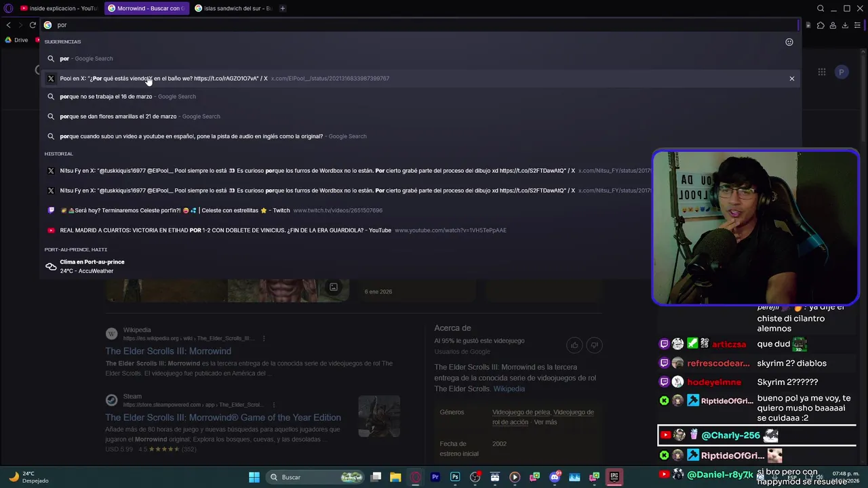Click the taskbar Buscar search box
This screenshot has height=488, width=868.
click(315, 477)
